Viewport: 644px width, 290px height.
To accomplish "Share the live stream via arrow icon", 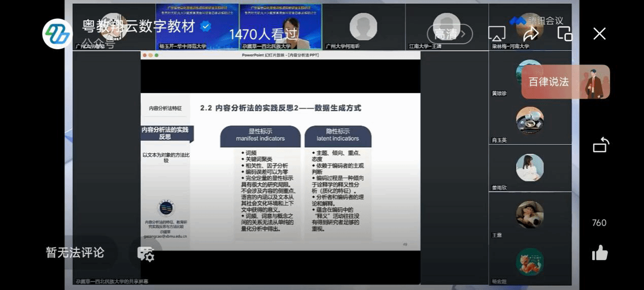I will tap(531, 34).
